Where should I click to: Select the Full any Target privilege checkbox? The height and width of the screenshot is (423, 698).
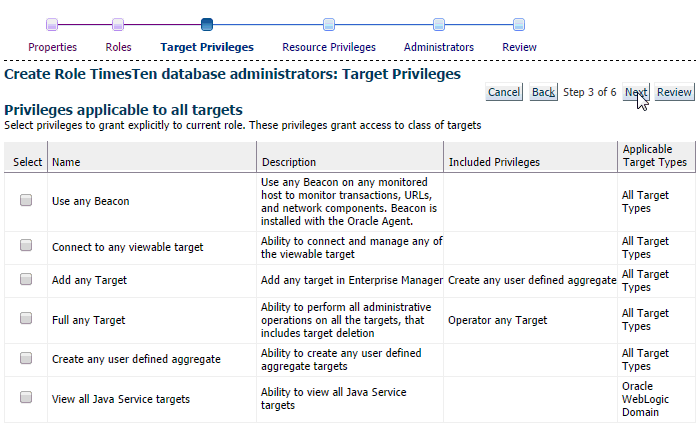26,318
